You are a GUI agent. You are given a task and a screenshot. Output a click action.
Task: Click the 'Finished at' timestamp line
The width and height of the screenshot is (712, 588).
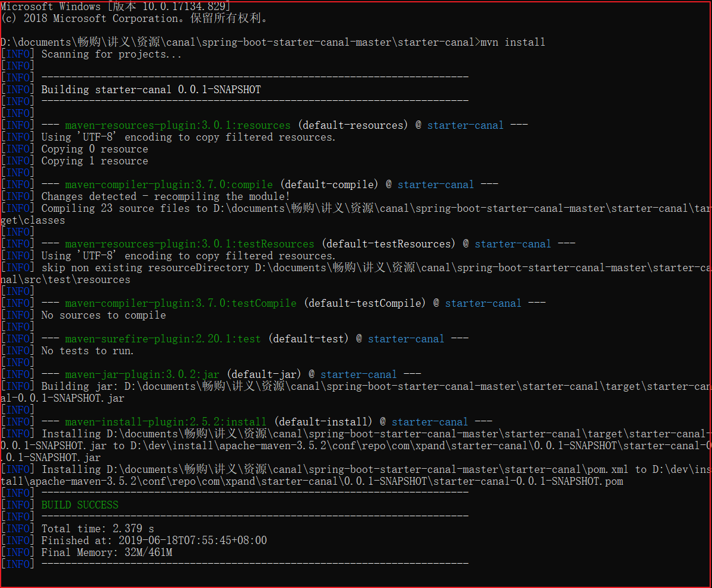[x=154, y=541]
